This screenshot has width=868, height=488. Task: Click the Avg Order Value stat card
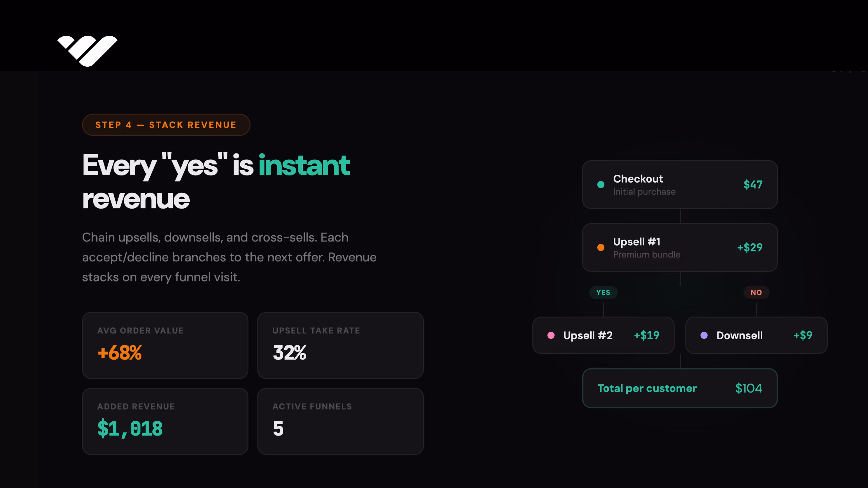point(165,345)
